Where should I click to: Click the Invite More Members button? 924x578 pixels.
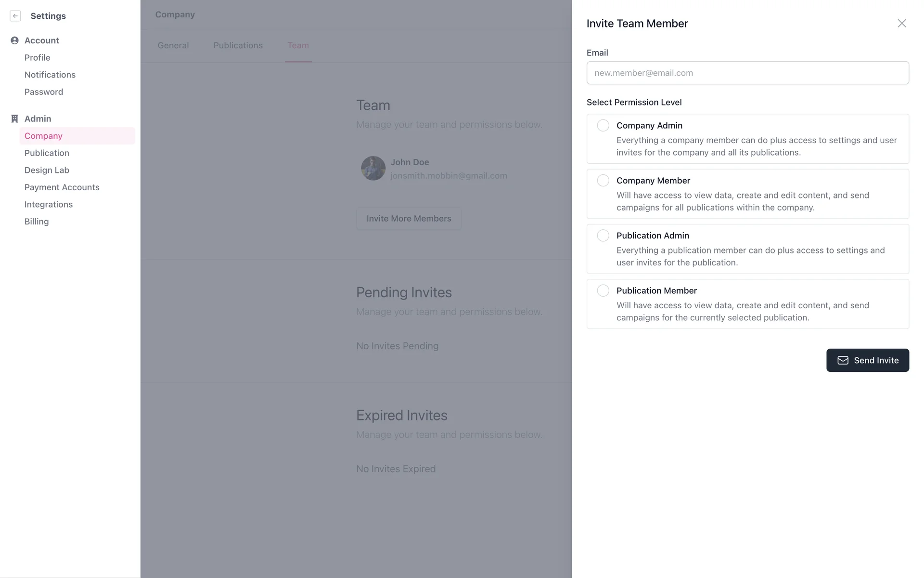(409, 219)
